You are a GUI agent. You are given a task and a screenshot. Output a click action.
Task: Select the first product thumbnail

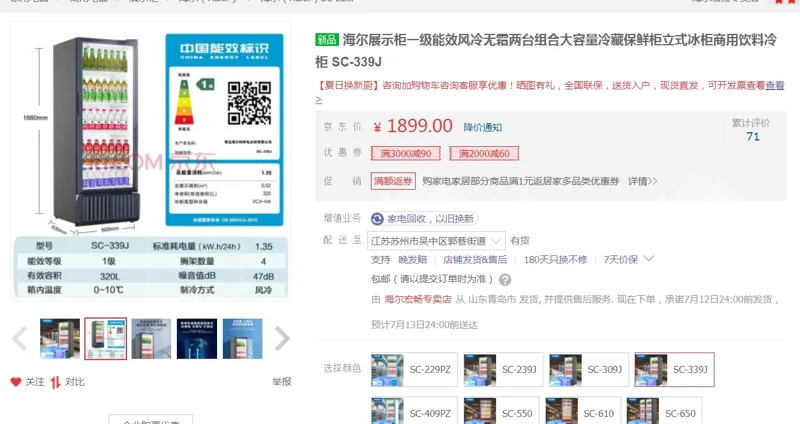point(60,339)
